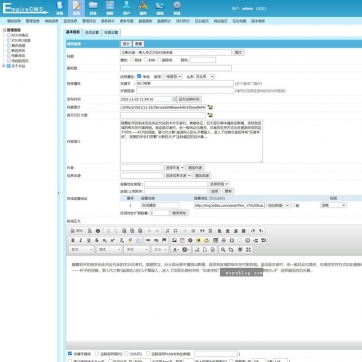Align editor text to center
The image size is (362, 362).
(228, 231)
